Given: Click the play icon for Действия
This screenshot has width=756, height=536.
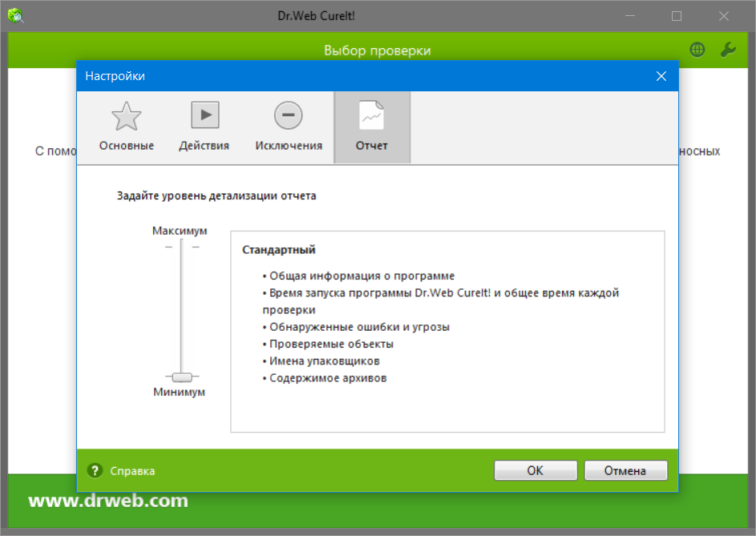Looking at the screenshot, I should 205,115.
